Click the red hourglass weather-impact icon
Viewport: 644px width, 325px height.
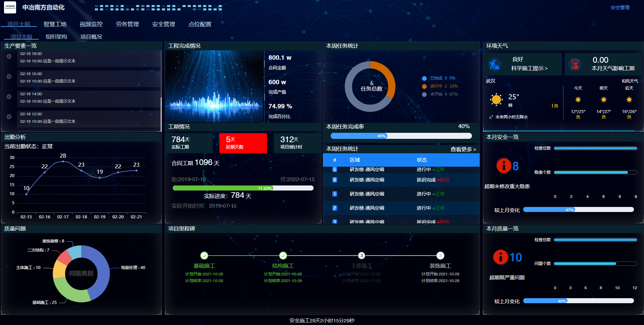click(575, 64)
